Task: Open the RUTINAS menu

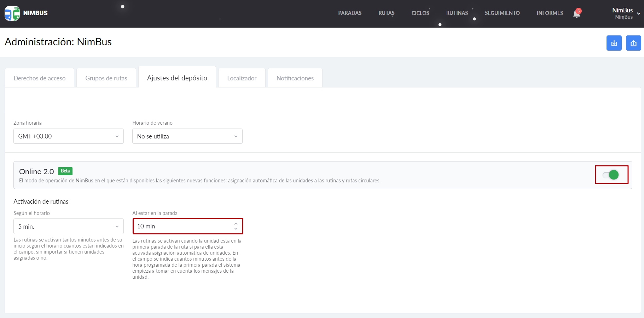Action: point(457,13)
